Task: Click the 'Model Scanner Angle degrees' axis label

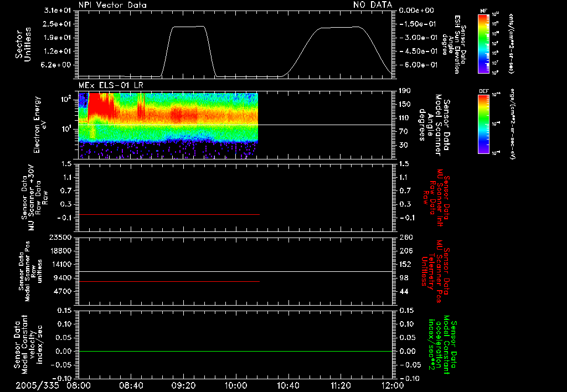Action: coord(434,125)
